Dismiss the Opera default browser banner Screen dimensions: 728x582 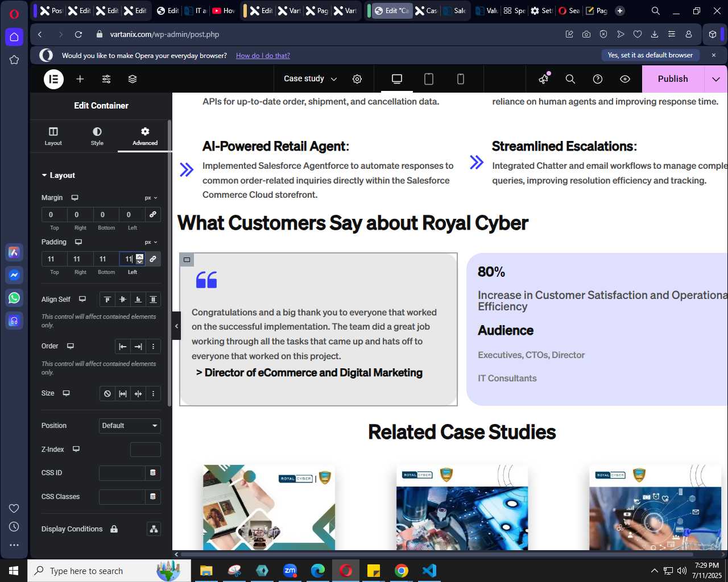714,55
